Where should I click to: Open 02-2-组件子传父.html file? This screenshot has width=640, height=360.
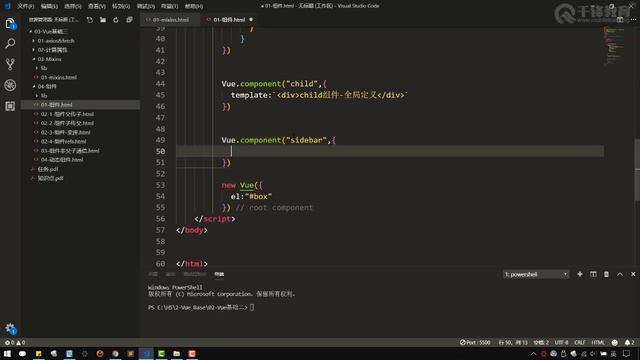point(67,123)
